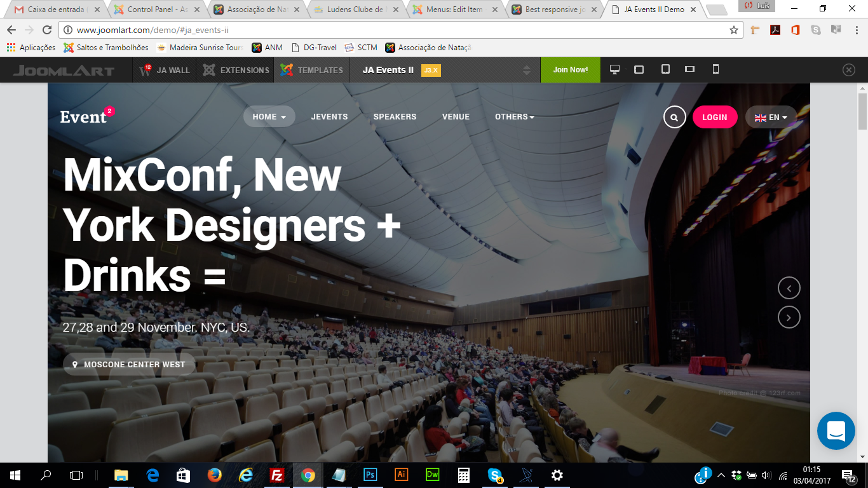Go back to previous page
Viewport: 868px width, 488px height.
point(11,30)
